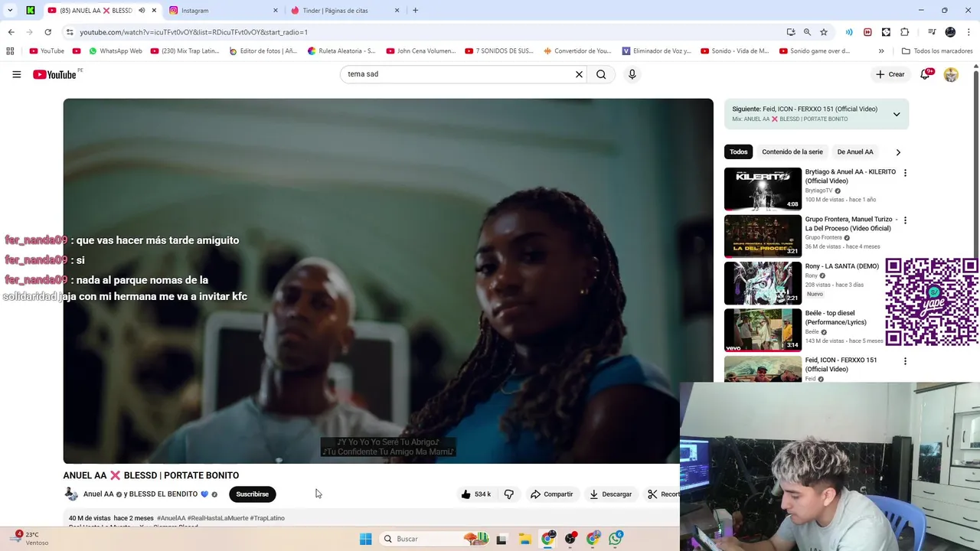Open the apps grid in bookmarks bar
Image resolution: width=980 pixels, height=551 pixels.
[x=10, y=51]
